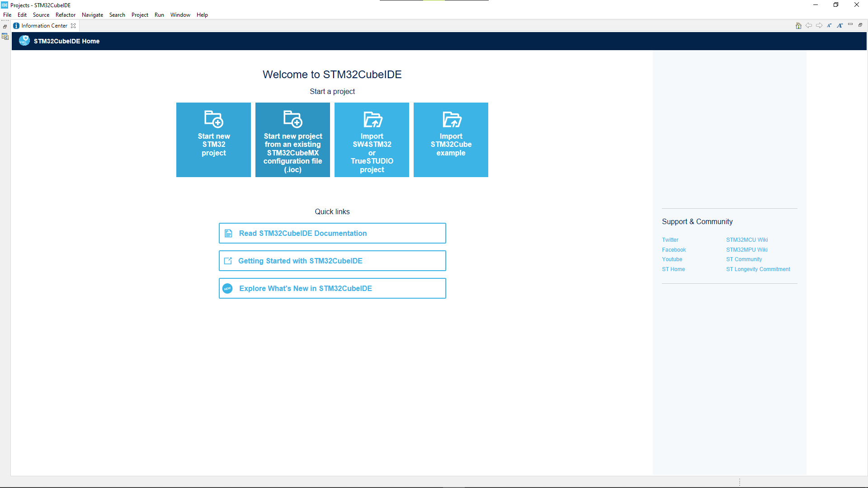The image size is (868, 488).
Task: Click the back navigation arrow icon
Action: (x=809, y=26)
